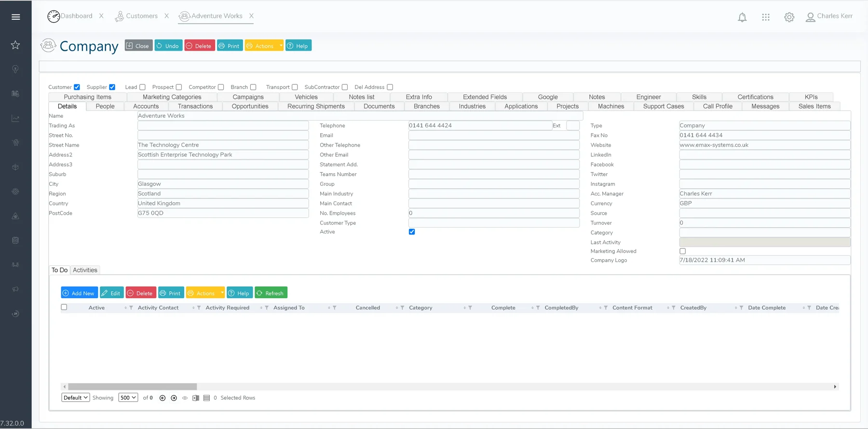This screenshot has height=429, width=868.
Task: Go to the previous page of results
Action: pos(163,398)
